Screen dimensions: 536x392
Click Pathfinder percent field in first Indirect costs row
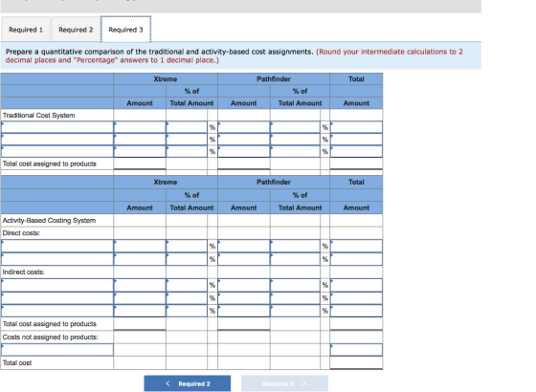[x=296, y=285]
